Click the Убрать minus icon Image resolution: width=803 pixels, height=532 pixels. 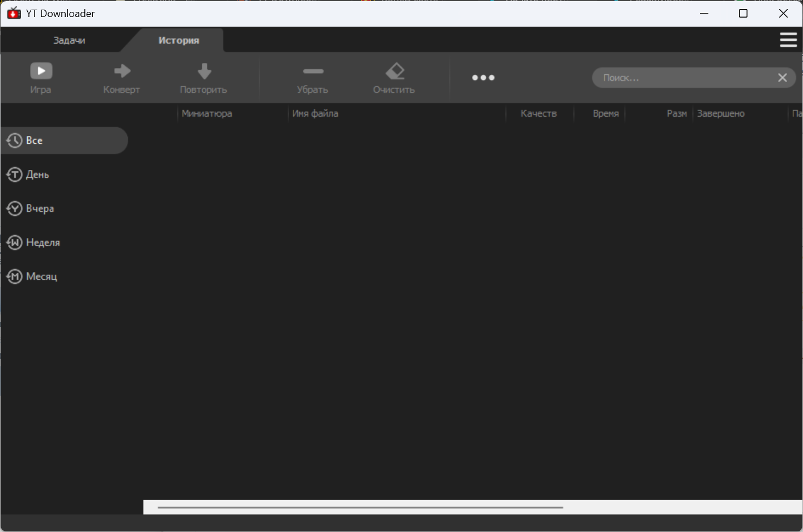[313, 71]
